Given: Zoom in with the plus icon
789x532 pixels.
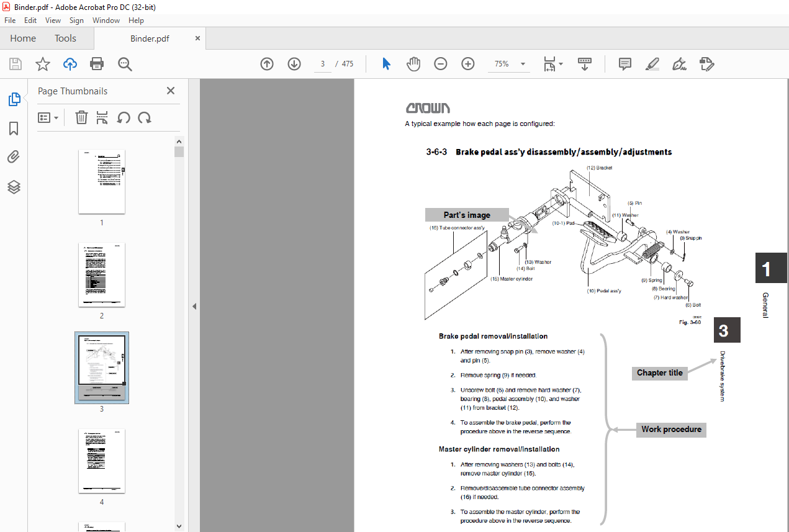Looking at the screenshot, I should [468, 64].
